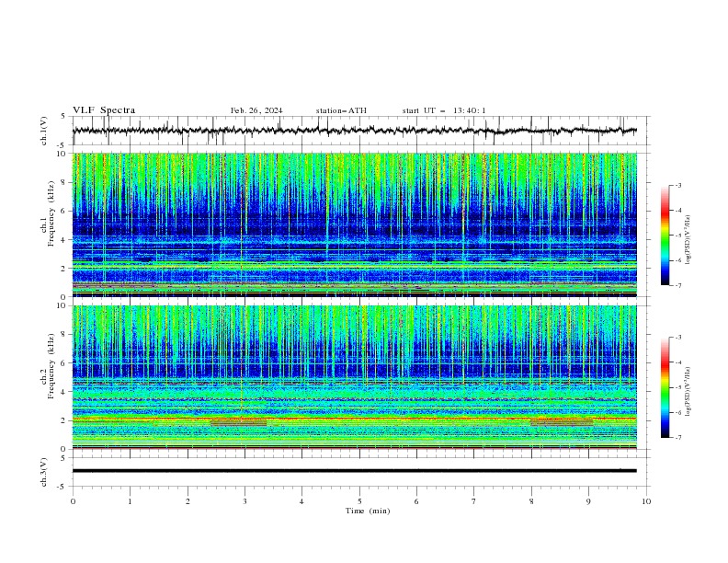The width and height of the screenshot is (728, 563).
Task: Click the "ch.1(V)" waveform axis label
Action: pyautogui.click(x=44, y=131)
